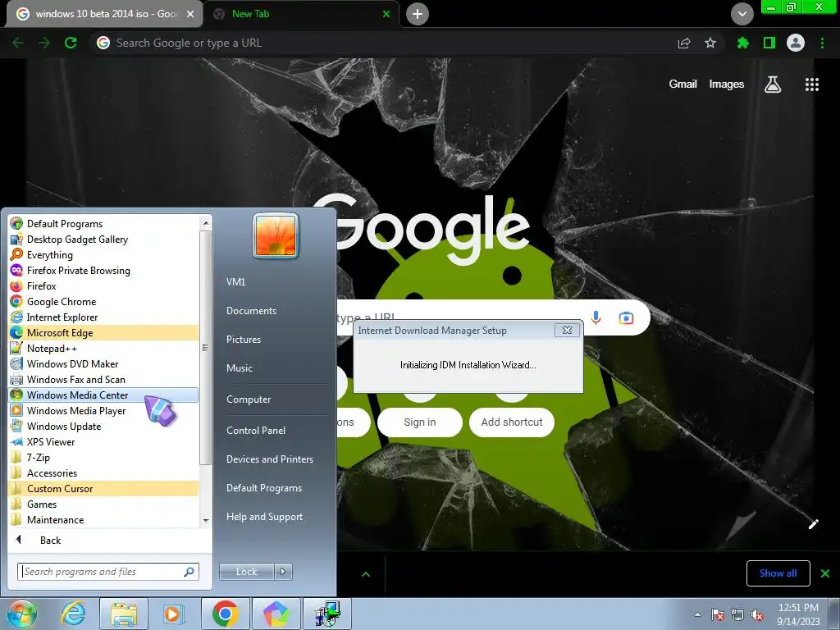Open Help and Support
Image resolution: width=840 pixels, height=630 pixels.
coord(264,517)
